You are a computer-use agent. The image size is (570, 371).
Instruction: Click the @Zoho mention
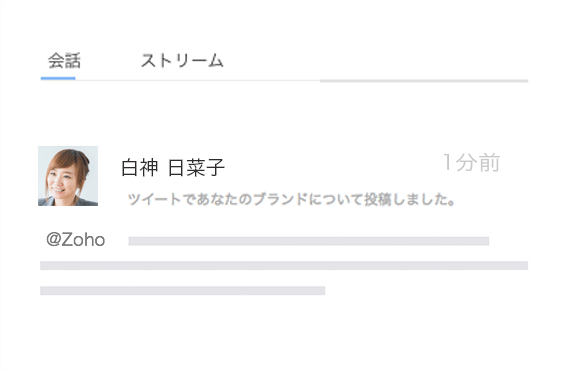point(76,240)
